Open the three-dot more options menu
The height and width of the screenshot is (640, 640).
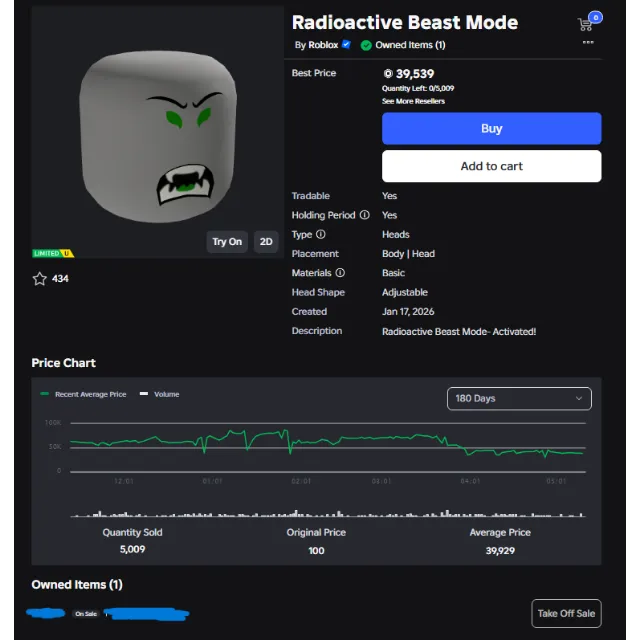(588, 42)
